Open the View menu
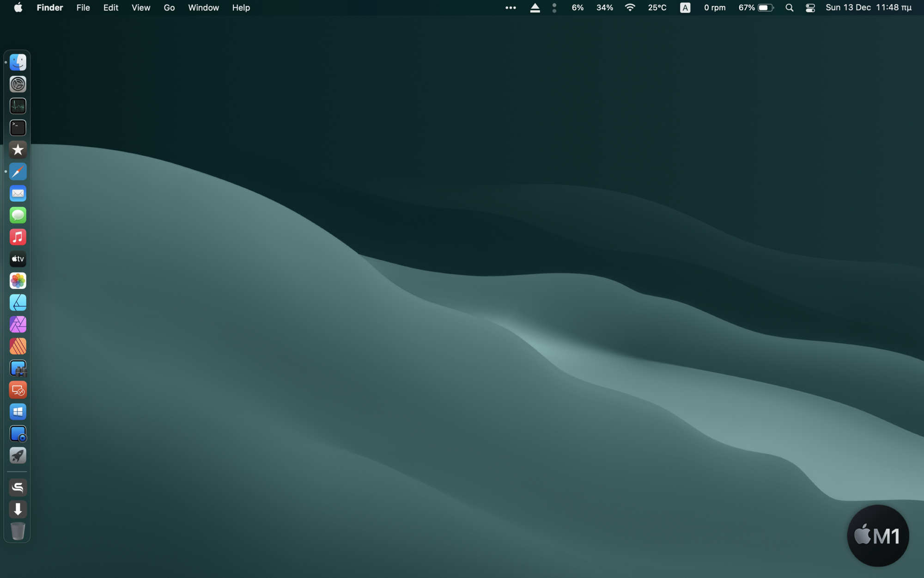This screenshot has width=924, height=578. (x=140, y=8)
